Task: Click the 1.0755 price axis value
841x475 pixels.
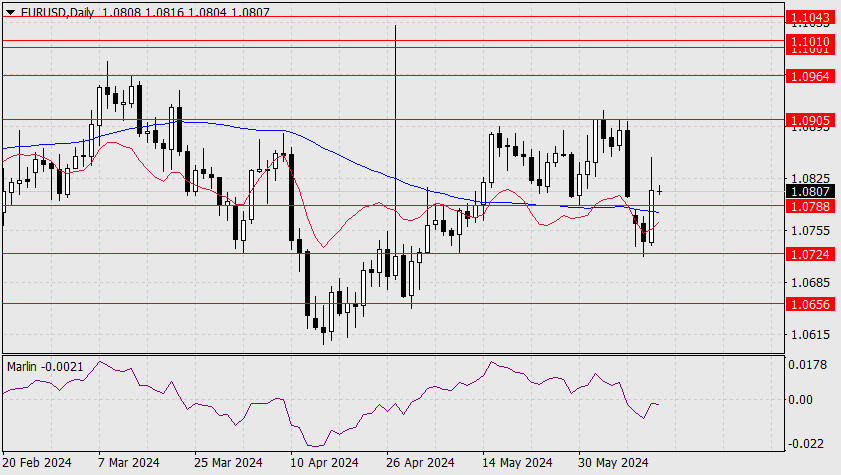Action: click(810, 231)
